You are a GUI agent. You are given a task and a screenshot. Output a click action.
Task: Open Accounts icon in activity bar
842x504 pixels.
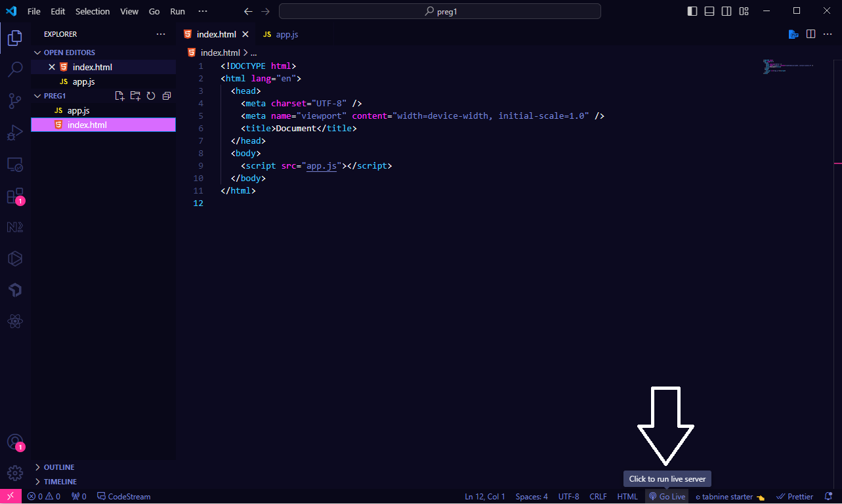tap(14, 442)
